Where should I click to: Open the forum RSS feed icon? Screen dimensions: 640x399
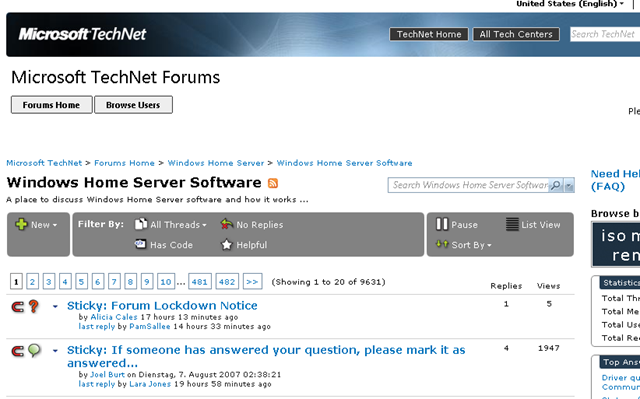tap(273, 183)
